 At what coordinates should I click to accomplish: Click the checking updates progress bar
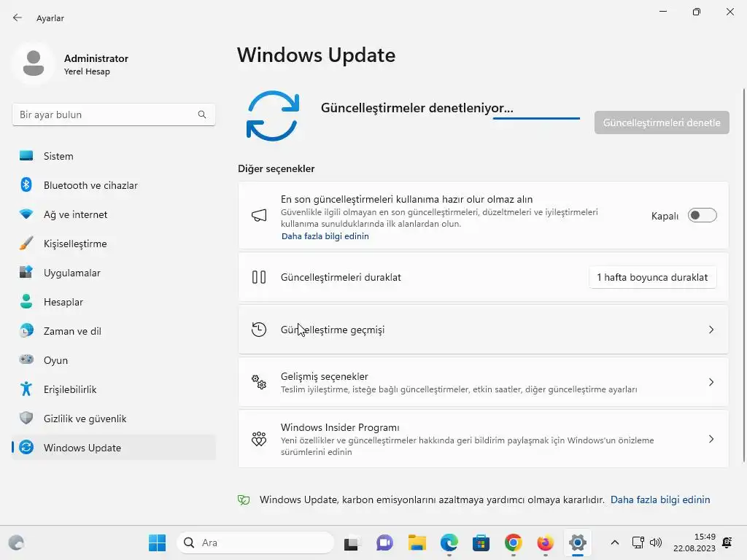point(536,118)
